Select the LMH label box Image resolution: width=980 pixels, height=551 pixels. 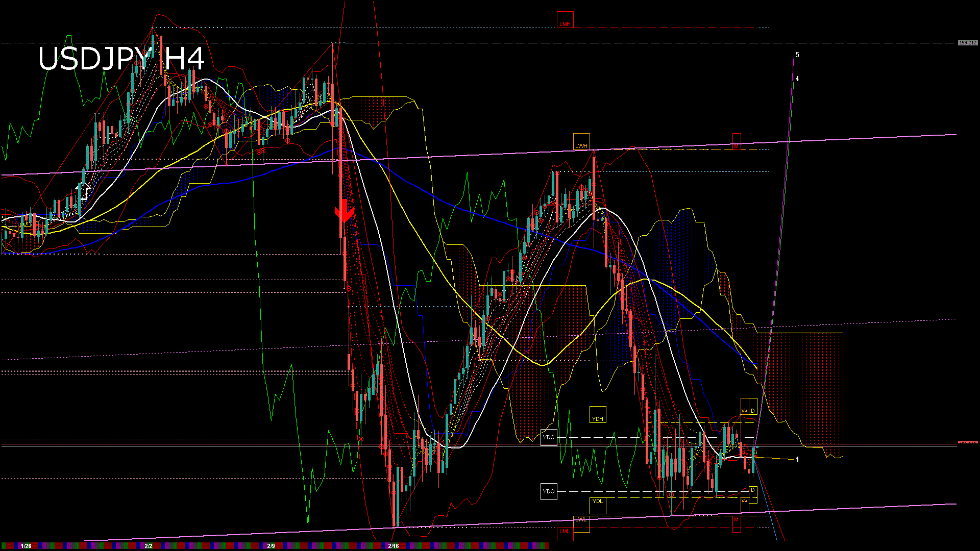[x=565, y=20]
